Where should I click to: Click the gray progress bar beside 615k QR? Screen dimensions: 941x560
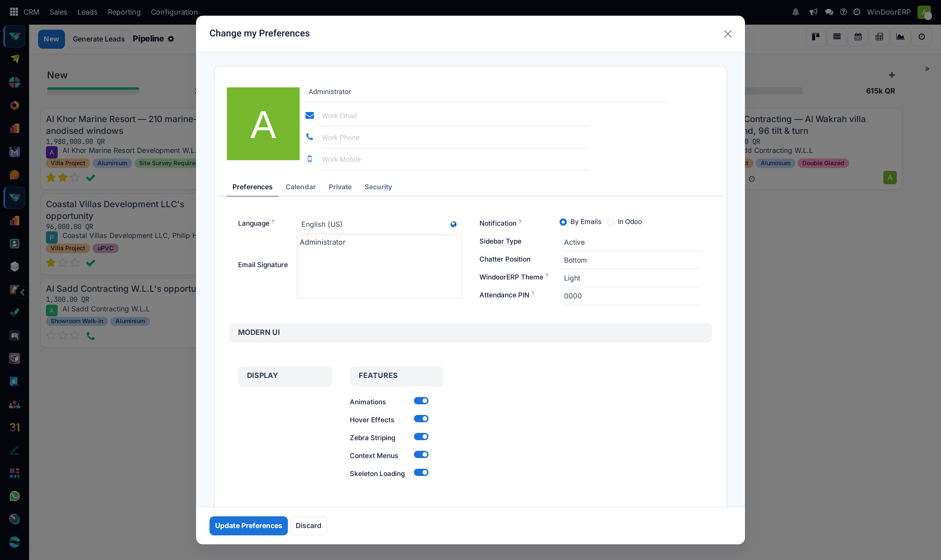point(774,91)
